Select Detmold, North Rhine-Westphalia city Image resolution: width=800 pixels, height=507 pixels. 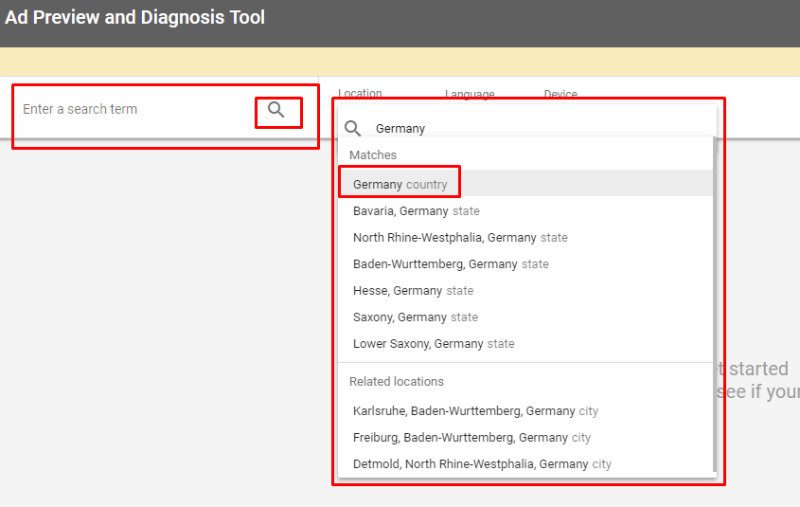(x=526, y=464)
